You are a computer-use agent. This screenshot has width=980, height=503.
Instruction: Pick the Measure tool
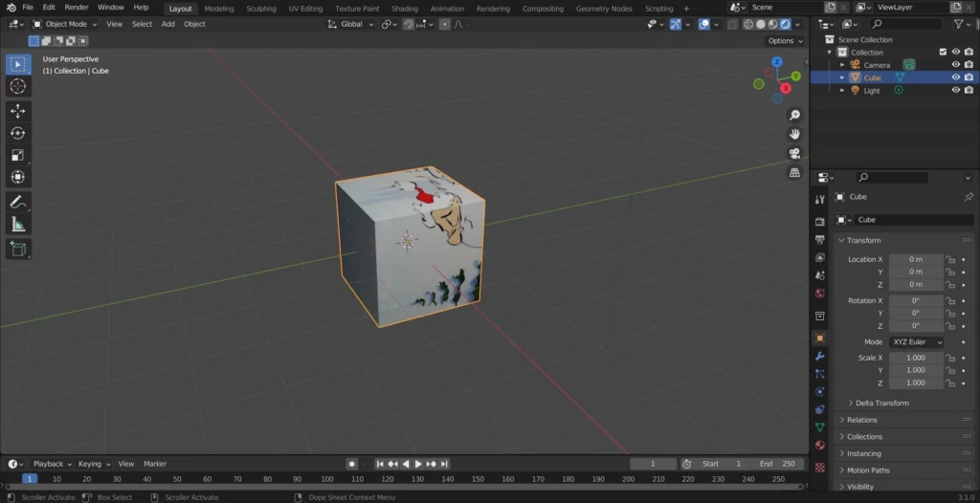click(18, 224)
